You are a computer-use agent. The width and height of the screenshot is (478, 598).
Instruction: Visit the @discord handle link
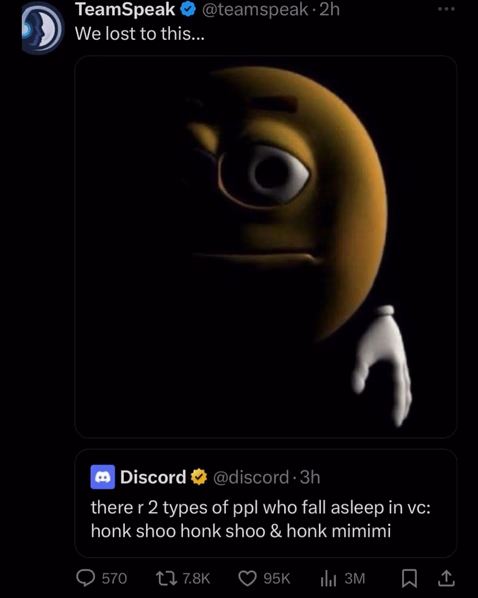tap(251, 477)
